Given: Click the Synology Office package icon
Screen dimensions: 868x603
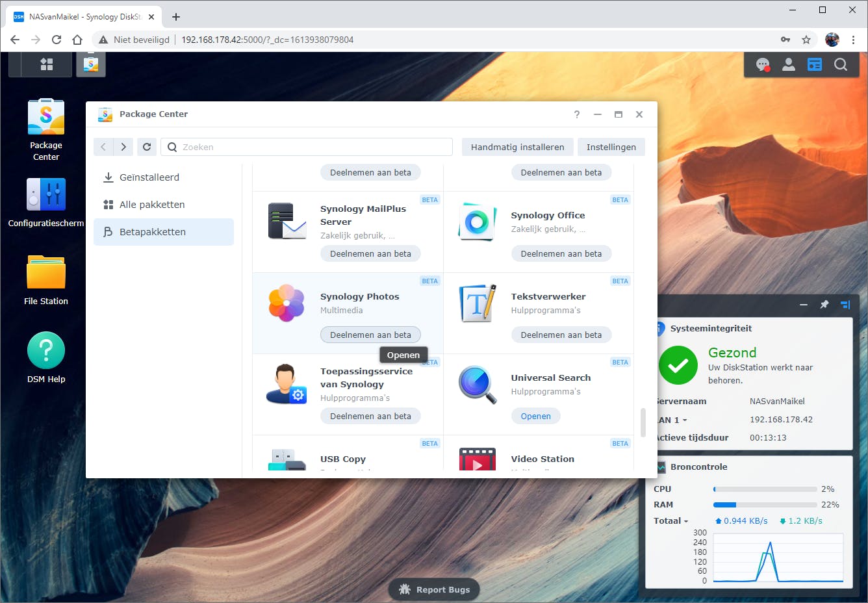Looking at the screenshot, I should click(477, 222).
